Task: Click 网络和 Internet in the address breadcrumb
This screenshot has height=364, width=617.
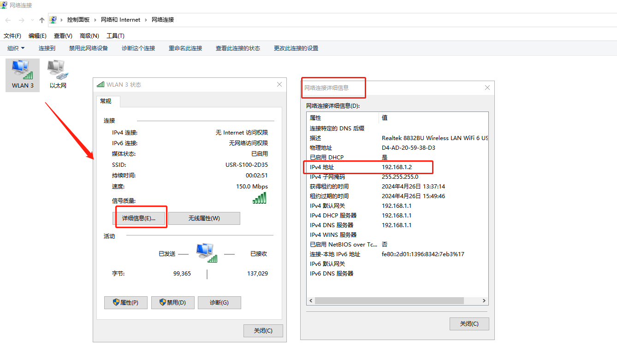Action: click(x=121, y=20)
